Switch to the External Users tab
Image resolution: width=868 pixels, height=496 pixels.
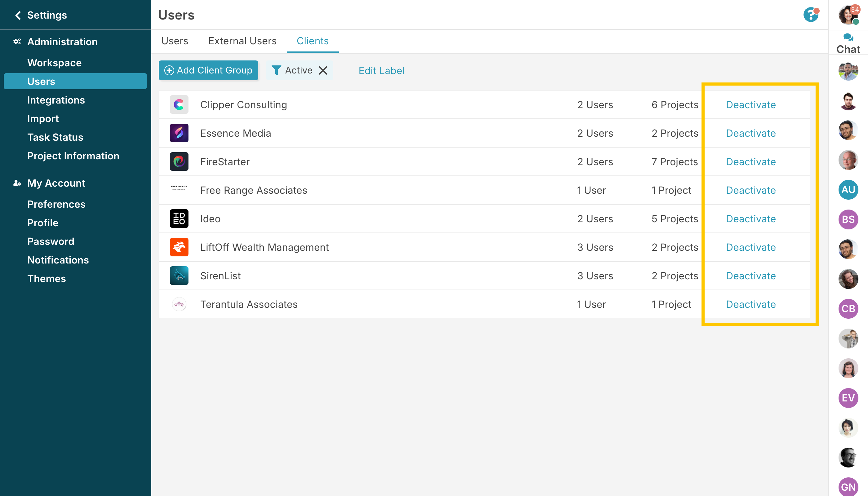tap(242, 41)
